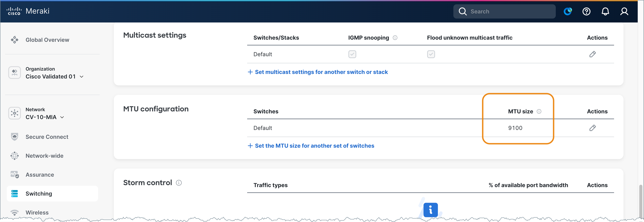
Task: Click Default in MTU configuration row
Action: tap(263, 128)
